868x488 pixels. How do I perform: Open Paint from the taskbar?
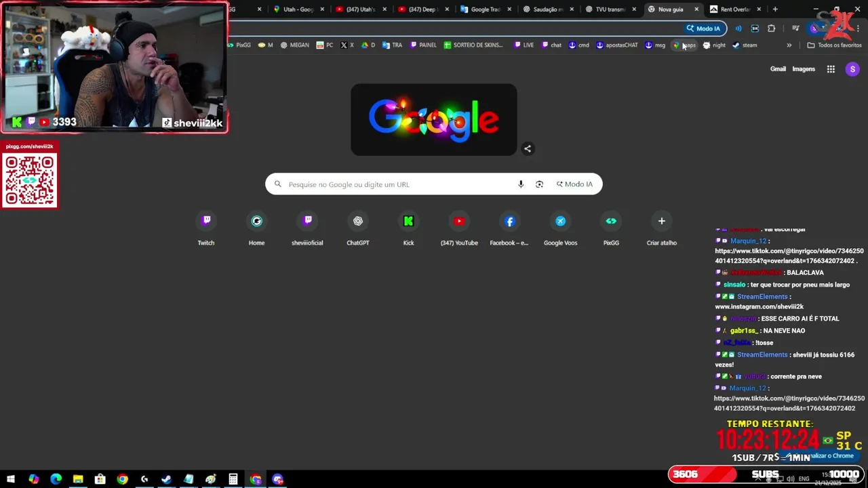click(211, 479)
